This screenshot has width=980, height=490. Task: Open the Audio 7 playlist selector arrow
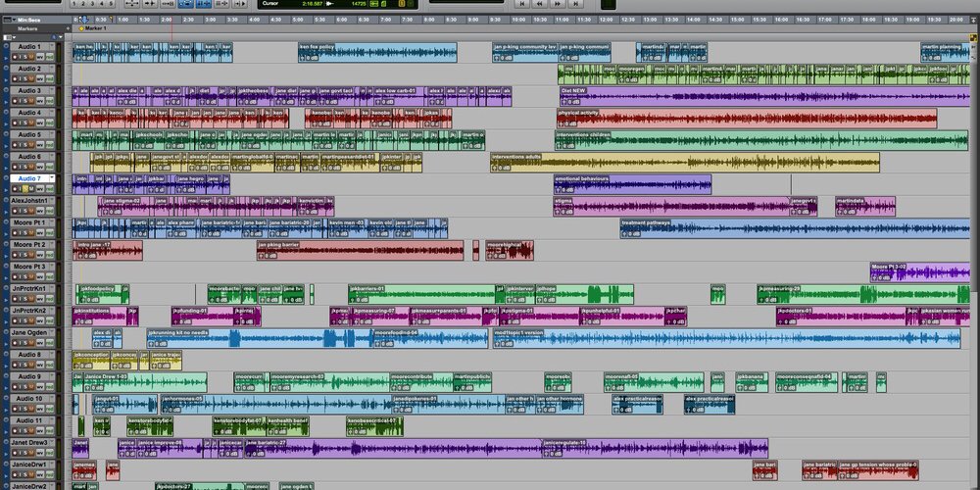tap(52, 177)
